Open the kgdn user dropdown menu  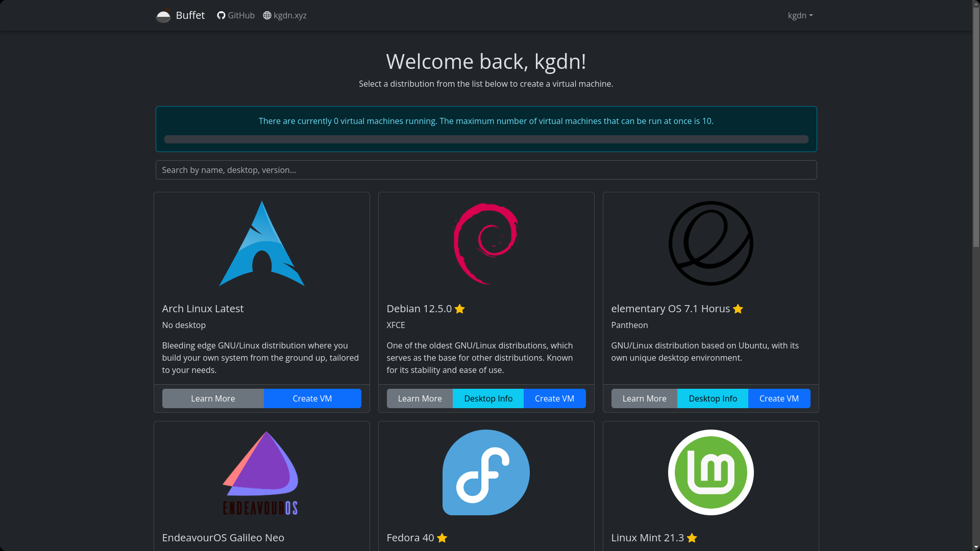tap(800, 15)
